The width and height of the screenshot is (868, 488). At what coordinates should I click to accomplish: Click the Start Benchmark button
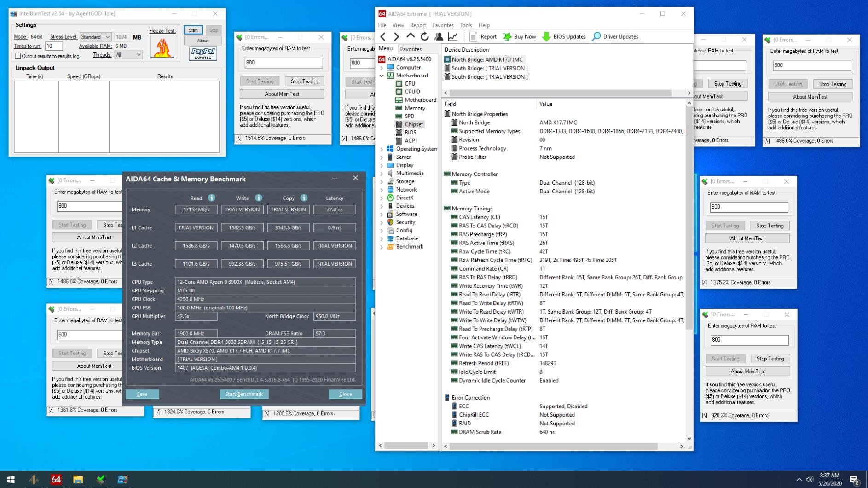(244, 395)
